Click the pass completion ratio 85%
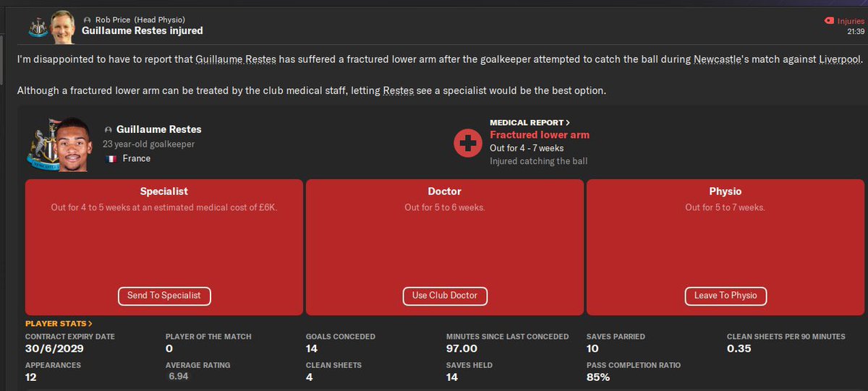 point(598,377)
